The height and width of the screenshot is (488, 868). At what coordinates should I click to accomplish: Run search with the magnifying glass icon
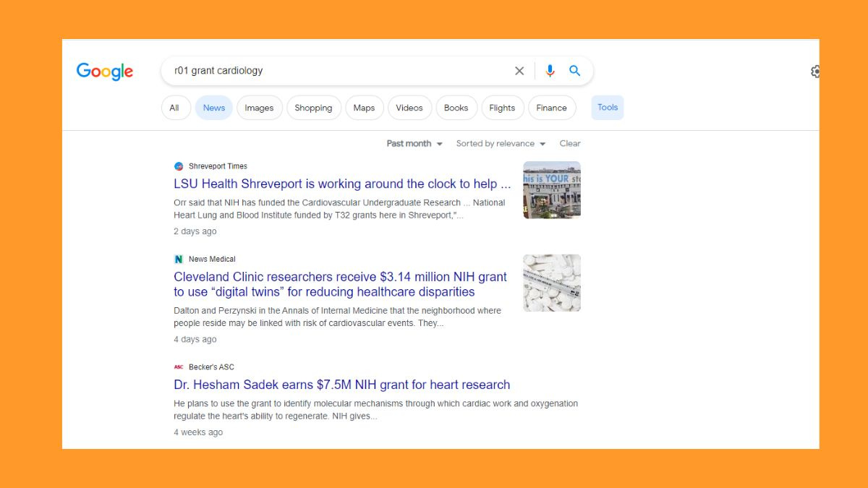point(575,71)
